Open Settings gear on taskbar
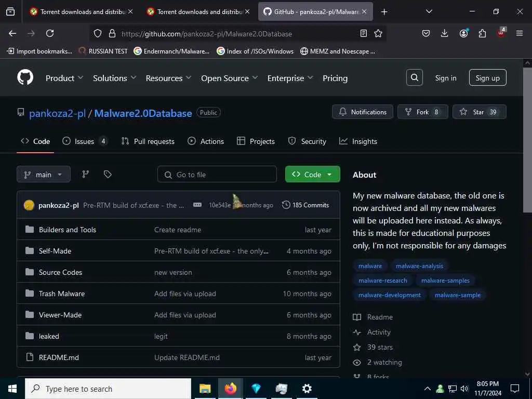Viewport: 532px width, 399px height. pos(307,389)
